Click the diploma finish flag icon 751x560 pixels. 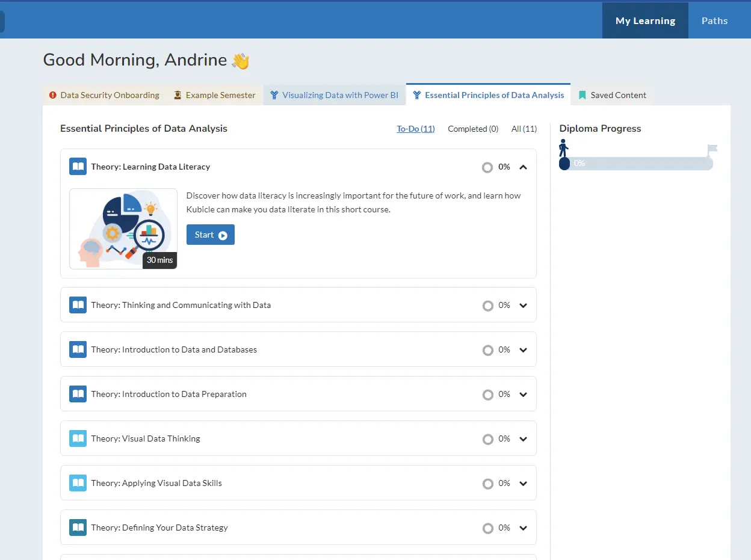[x=712, y=149]
